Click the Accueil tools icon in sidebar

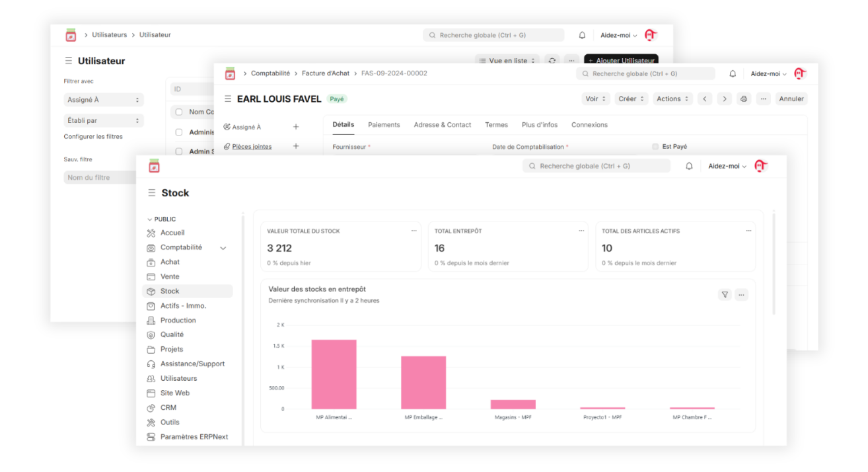(x=151, y=233)
